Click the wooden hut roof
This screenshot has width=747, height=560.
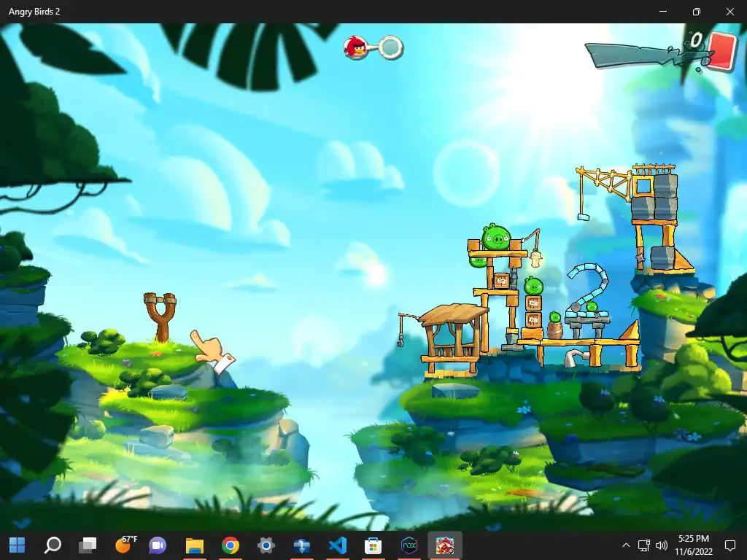pyautogui.click(x=454, y=314)
